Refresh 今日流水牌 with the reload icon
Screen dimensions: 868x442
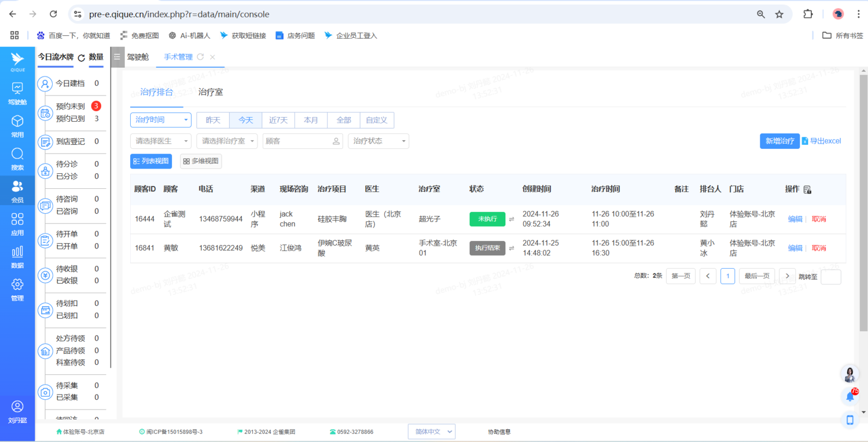[82, 58]
